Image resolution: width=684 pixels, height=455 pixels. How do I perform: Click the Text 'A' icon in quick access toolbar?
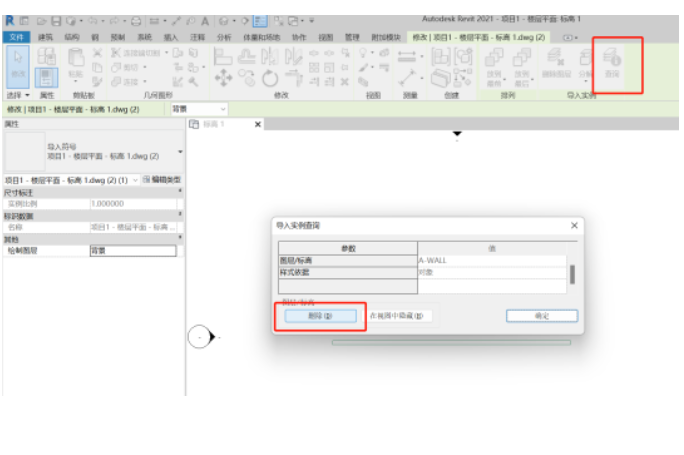coord(205,21)
